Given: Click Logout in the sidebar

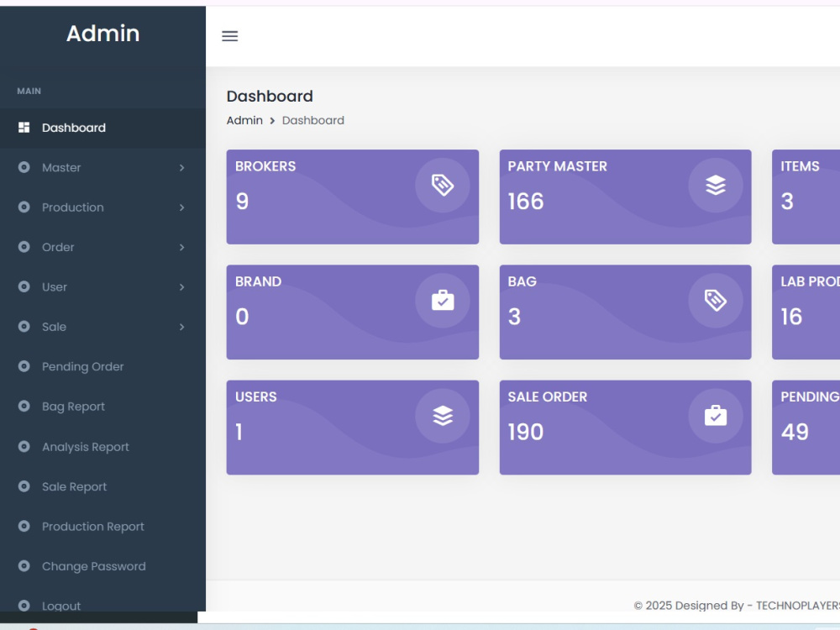Looking at the screenshot, I should (x=102, y=606).
